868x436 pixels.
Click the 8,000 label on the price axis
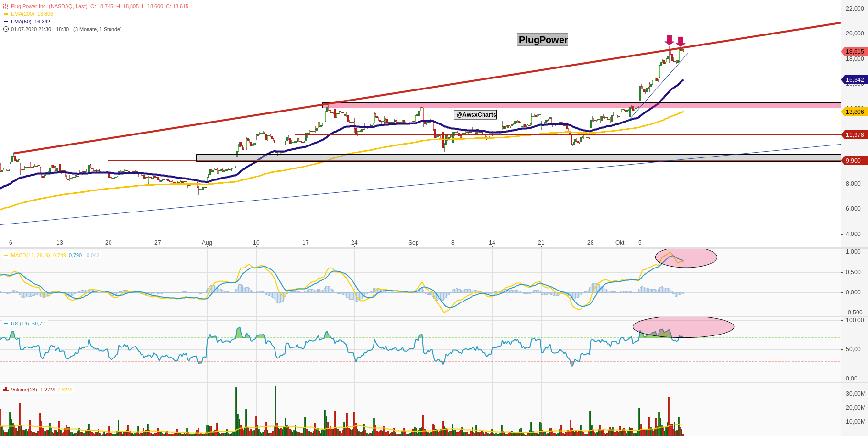pos(853,184)
